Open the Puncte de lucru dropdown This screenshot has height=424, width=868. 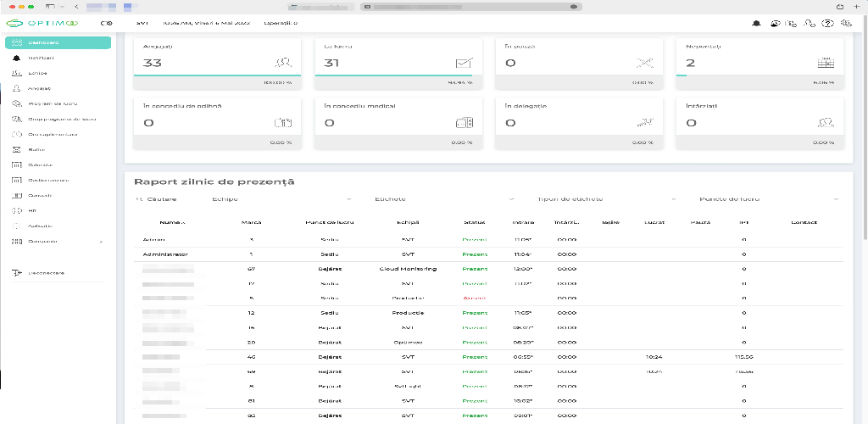pyautogui.click(x=770, y=198)
